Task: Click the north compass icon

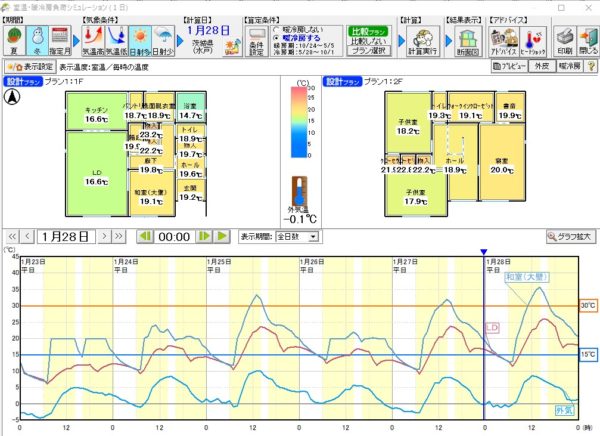Action: pyautogui.click(x=12, y=97)
